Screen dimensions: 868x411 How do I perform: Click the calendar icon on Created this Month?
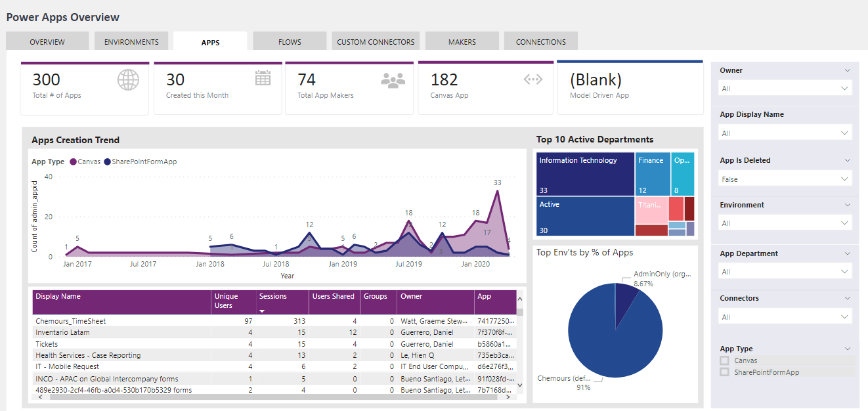coord(263,78)
